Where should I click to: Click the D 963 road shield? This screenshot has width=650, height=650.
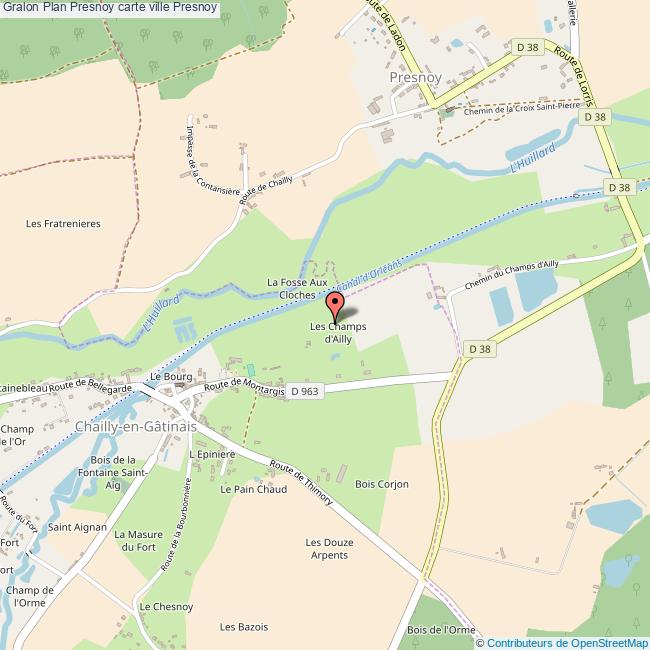click(305, 391)
